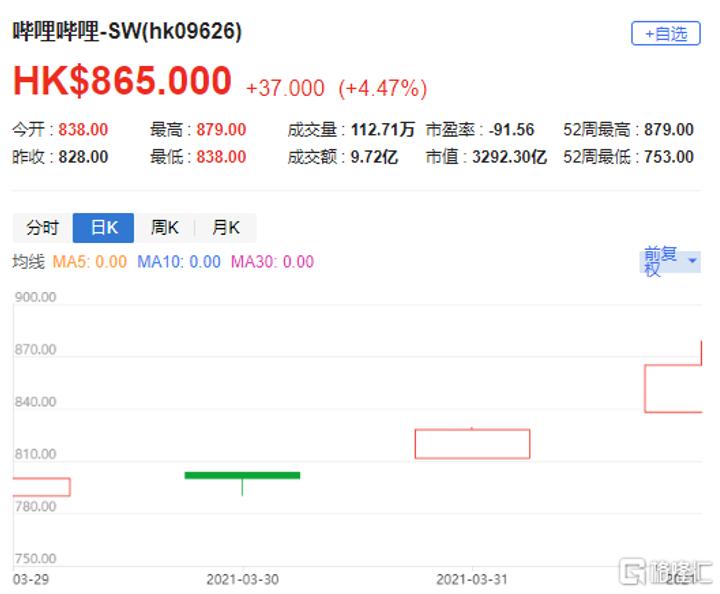Image resolution: width=720 pixels, height=594 pixels.
Task: Click the 2021-03-31 date label
Action: (x=472, y=579)
